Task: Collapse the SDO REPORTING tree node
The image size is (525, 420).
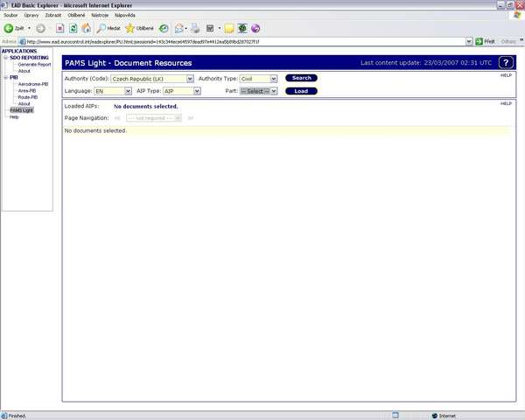Action: (x=4, y=57)
